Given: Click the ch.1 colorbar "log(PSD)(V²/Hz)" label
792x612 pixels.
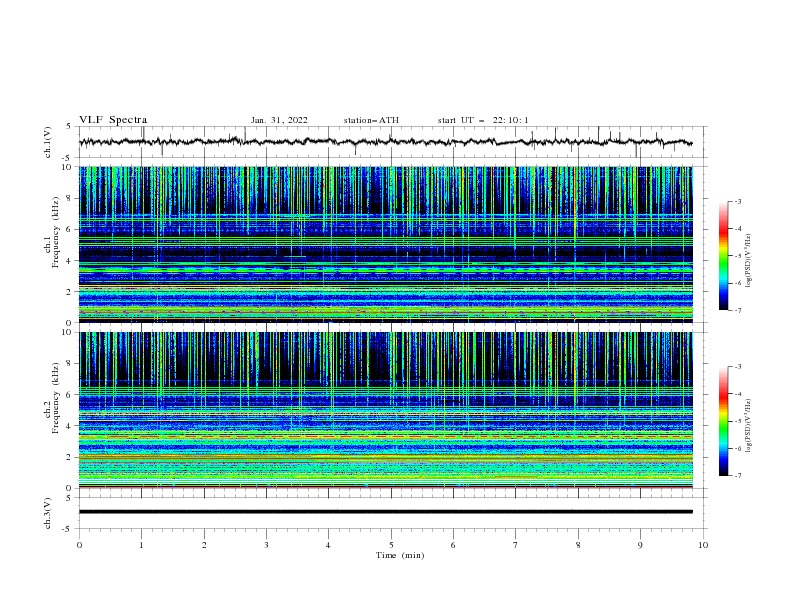Looking at the screenshot, I should point(748,261).
